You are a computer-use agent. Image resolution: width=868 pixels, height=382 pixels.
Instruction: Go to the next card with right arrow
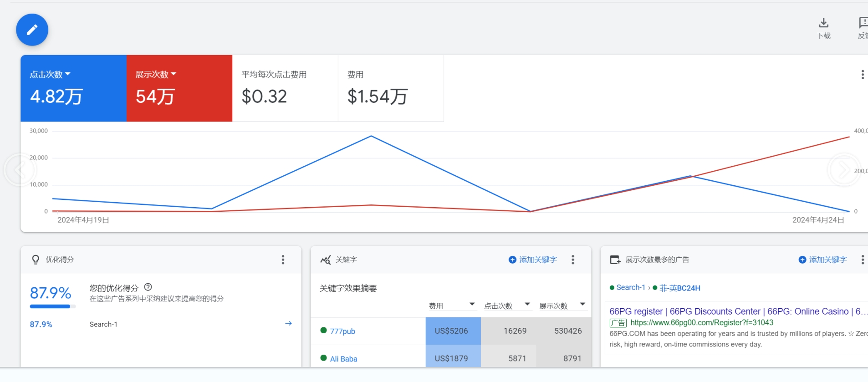(x=844, y=170)
